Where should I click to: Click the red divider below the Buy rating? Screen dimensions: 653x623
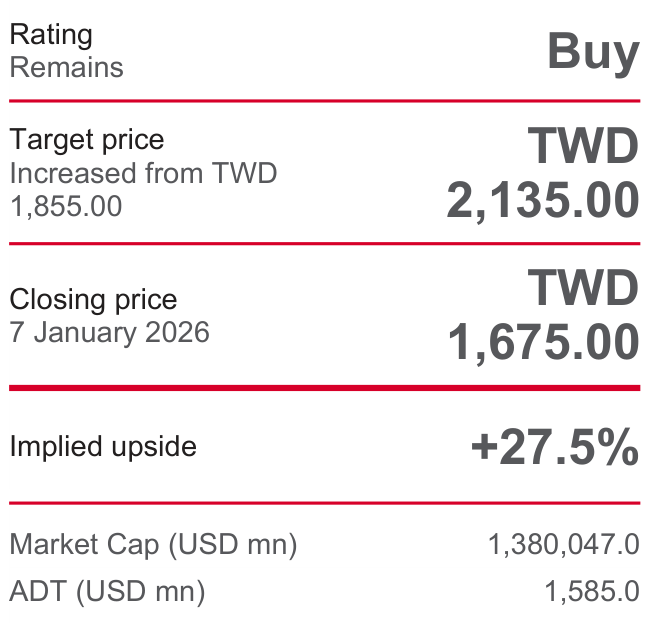[x=325, y=101]
